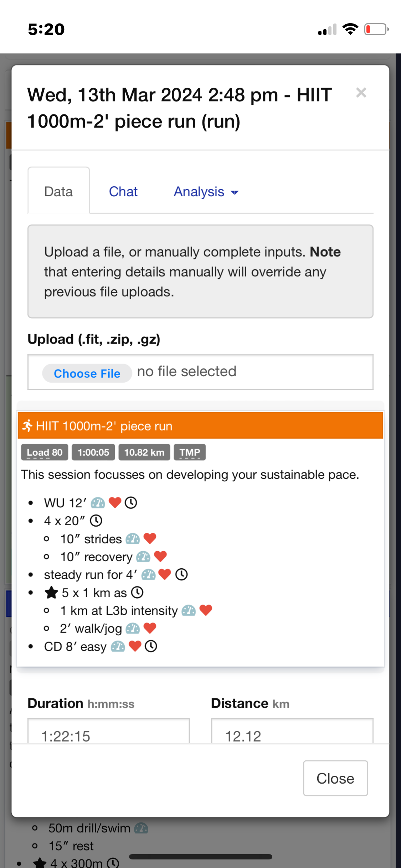Click the heart rate icon beside WU 12′

coord(115,503)
